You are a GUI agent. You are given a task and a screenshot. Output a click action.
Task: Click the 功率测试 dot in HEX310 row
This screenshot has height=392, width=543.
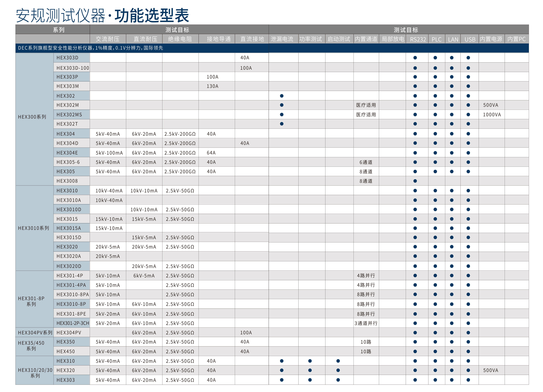click(x=310, y=361)
